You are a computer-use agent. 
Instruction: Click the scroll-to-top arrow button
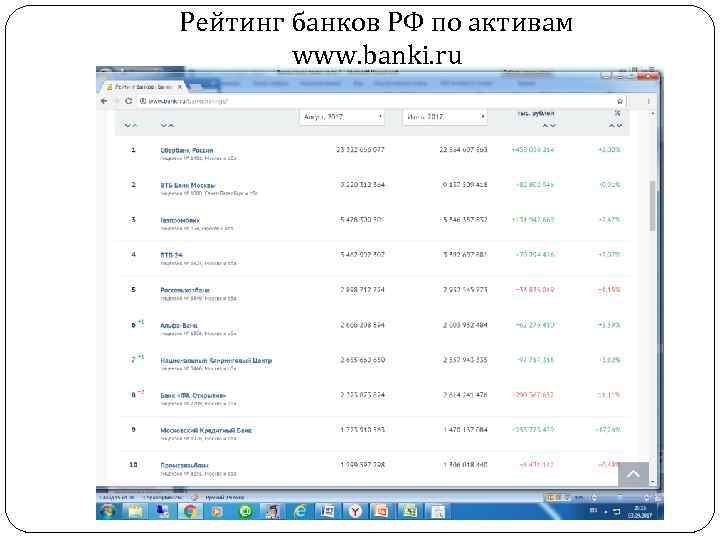pos(633,474)
